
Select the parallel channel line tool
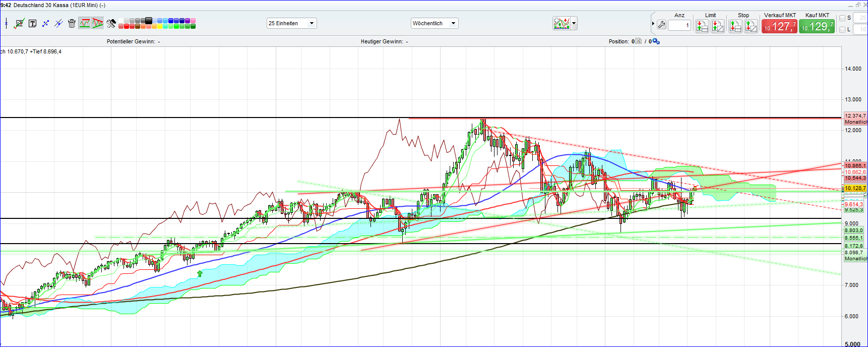point(58,24)
